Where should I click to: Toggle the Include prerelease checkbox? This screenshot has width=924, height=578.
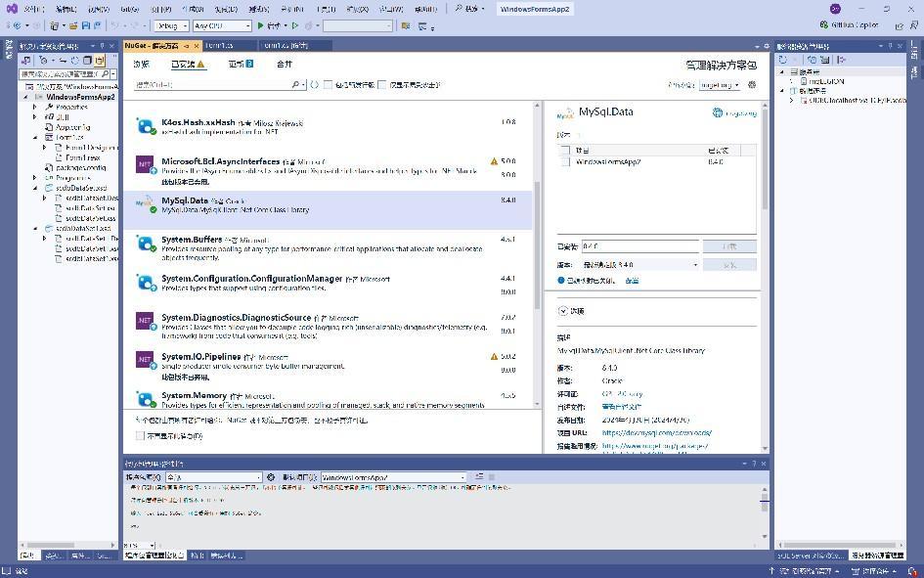click(329, 85)
